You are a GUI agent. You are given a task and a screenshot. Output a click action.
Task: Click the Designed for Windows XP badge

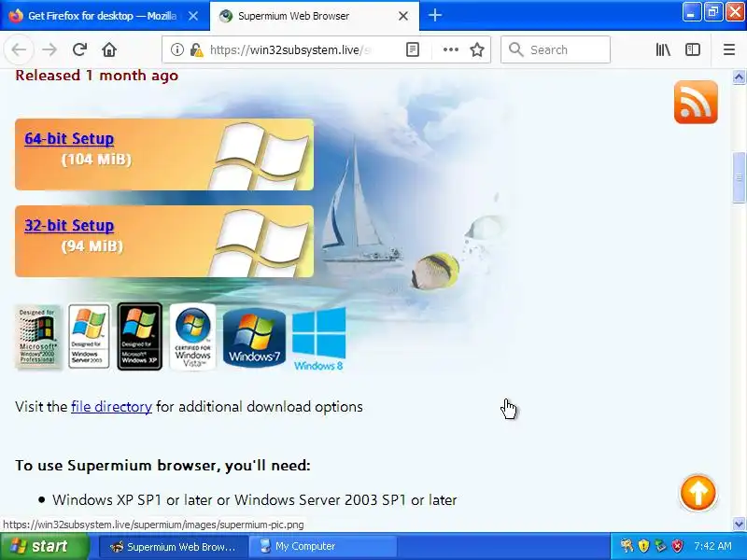139,337
